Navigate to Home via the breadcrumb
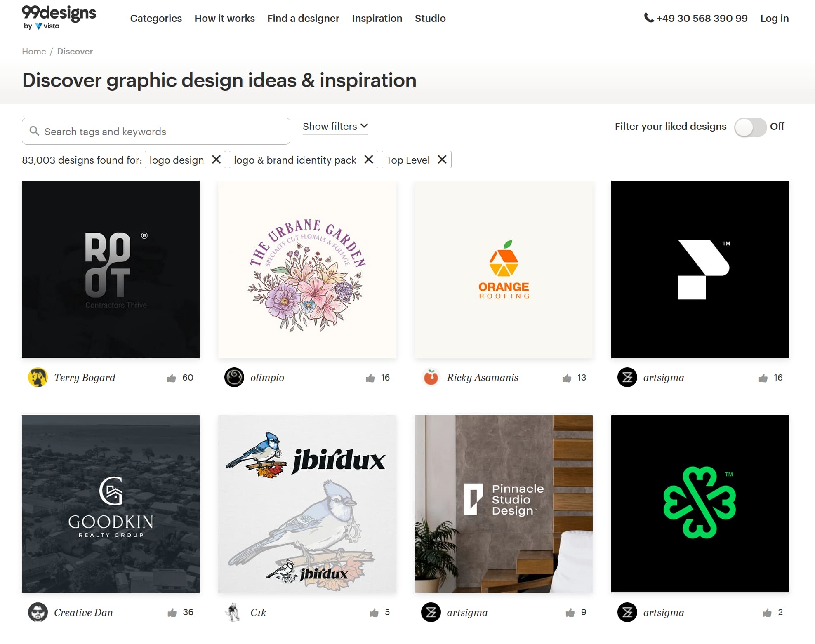 point(34,51)
